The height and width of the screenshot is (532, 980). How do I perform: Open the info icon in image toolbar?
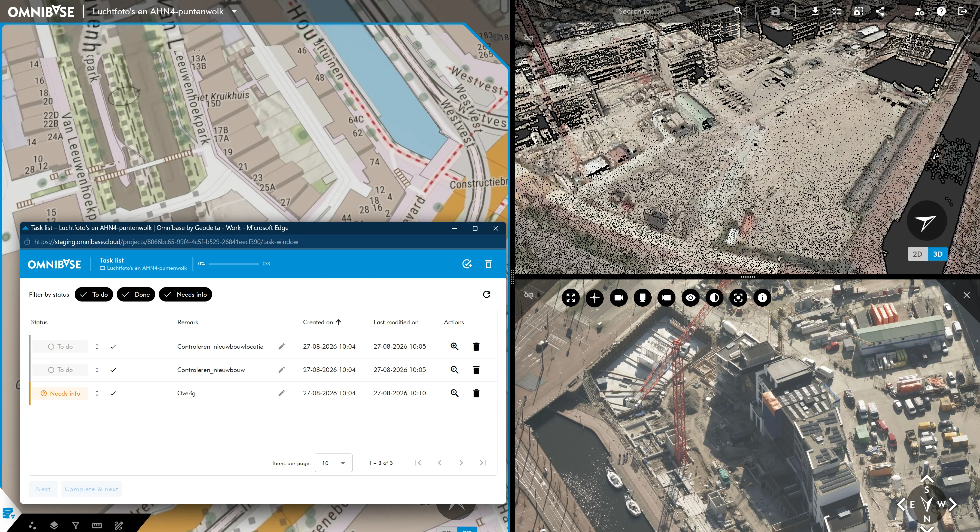click(x=762, y=297)
